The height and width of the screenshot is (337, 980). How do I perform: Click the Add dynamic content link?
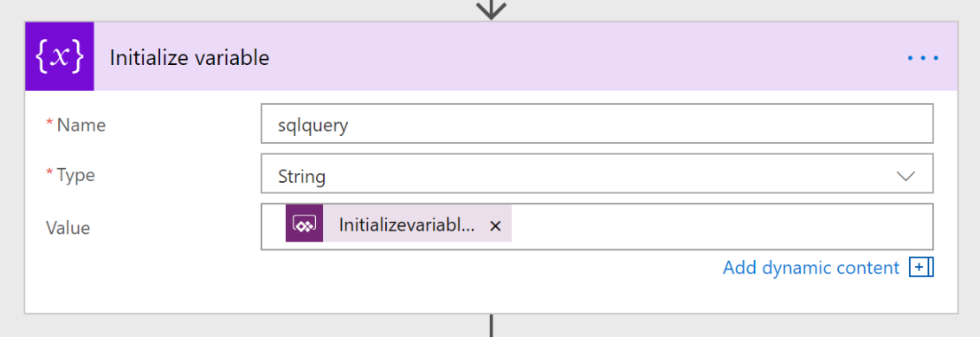tap(810, 268)
